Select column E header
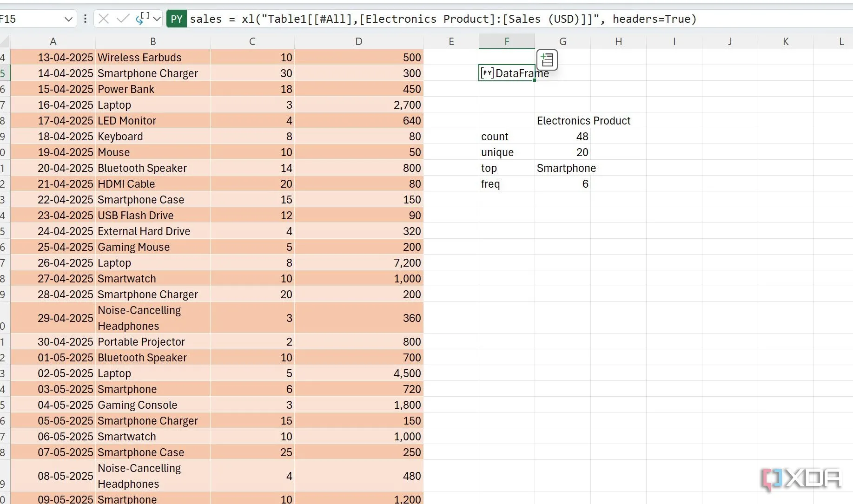 (x=451, y=41)
